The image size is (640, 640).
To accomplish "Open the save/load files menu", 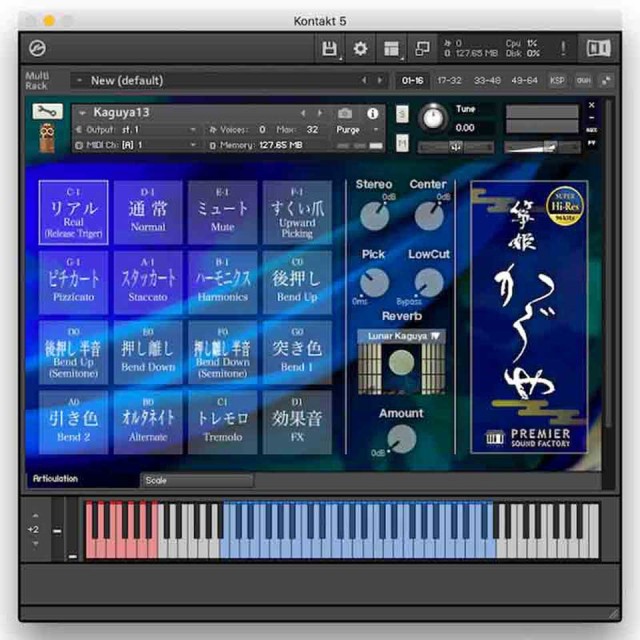I will (330, 49).
